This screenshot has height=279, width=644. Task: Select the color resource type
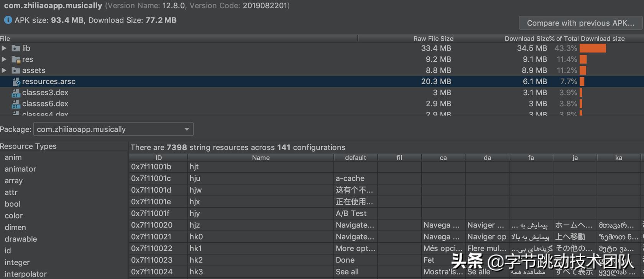[14, 215]
